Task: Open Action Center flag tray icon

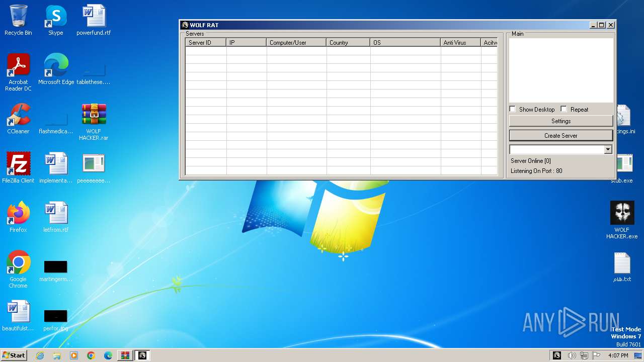Action: 596,355
